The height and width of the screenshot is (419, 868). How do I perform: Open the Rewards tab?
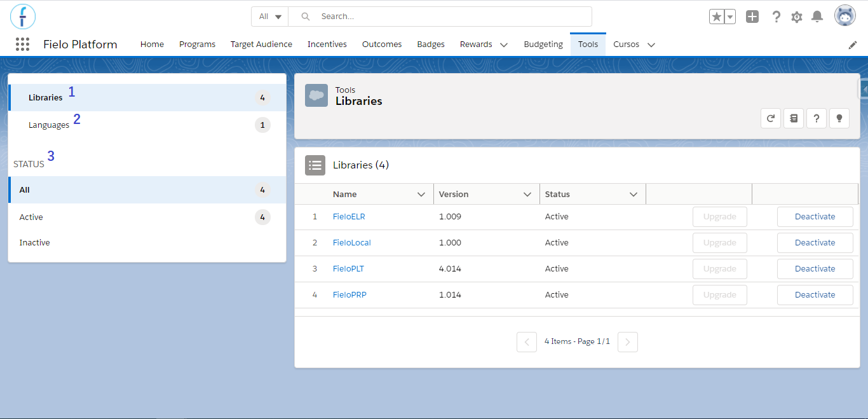[476, 45]
